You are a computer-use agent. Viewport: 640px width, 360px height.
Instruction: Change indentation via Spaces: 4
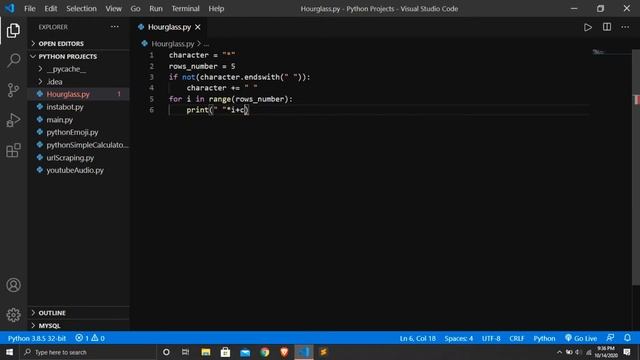(458, 338)
